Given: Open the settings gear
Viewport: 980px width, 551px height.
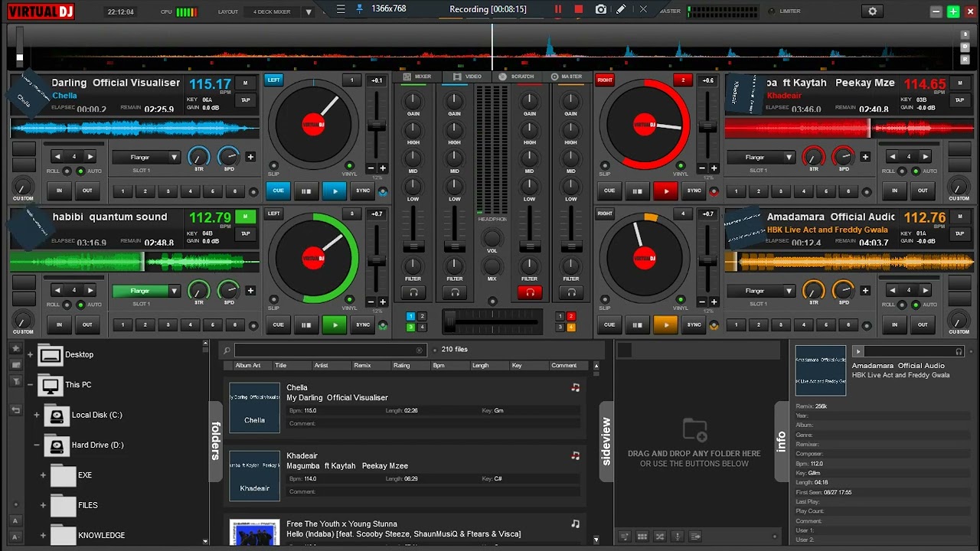Looking at the screenshot, I should pyautogui.click(x=872, y=11).
